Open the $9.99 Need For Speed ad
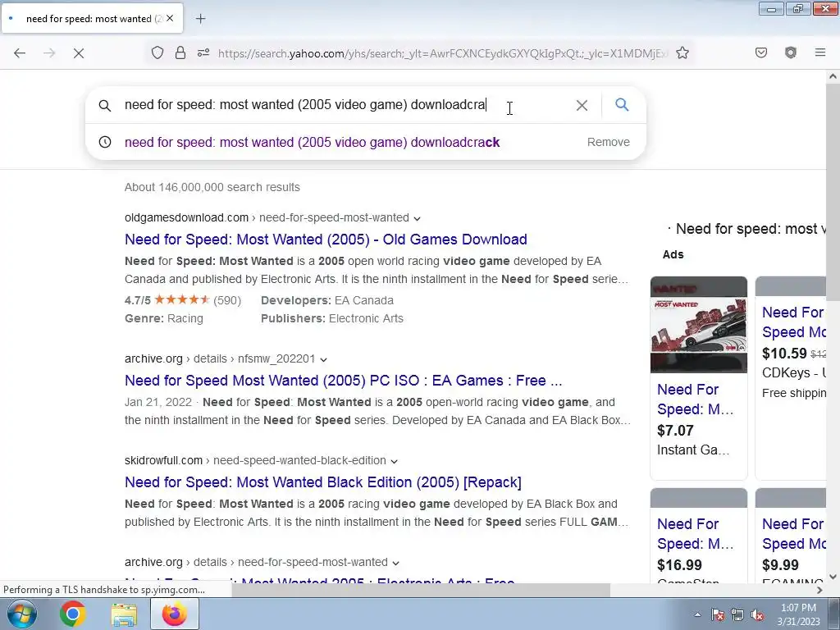 (x=794, y=533)
